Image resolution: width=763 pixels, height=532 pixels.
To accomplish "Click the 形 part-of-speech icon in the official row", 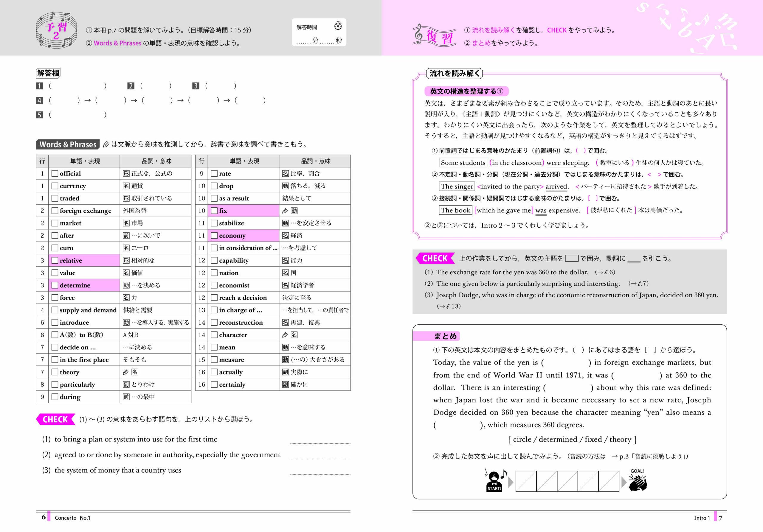I will click(x=126, y=173).
